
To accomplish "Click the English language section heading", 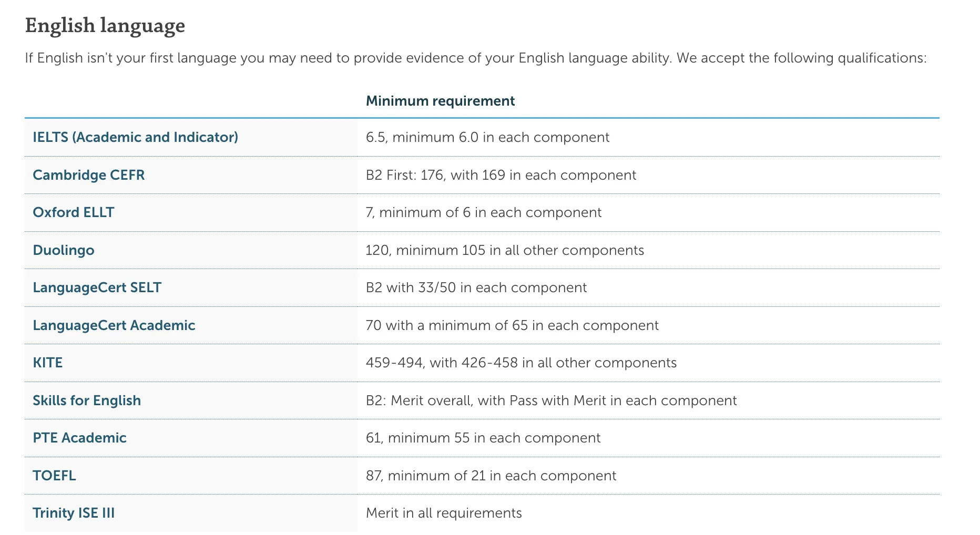I will point(105,25).
